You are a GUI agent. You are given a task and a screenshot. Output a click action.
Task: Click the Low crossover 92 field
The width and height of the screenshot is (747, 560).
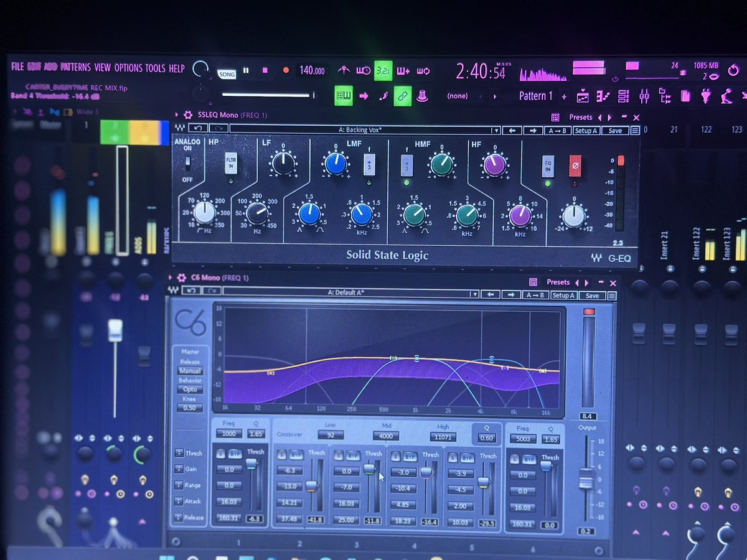331,435
